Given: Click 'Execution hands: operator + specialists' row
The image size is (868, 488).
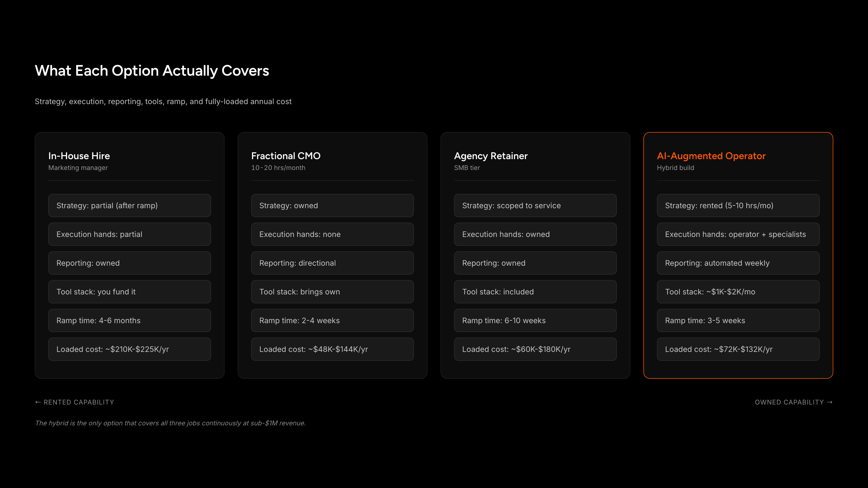Looking at the screenshot, I should (x=738, y=234).
